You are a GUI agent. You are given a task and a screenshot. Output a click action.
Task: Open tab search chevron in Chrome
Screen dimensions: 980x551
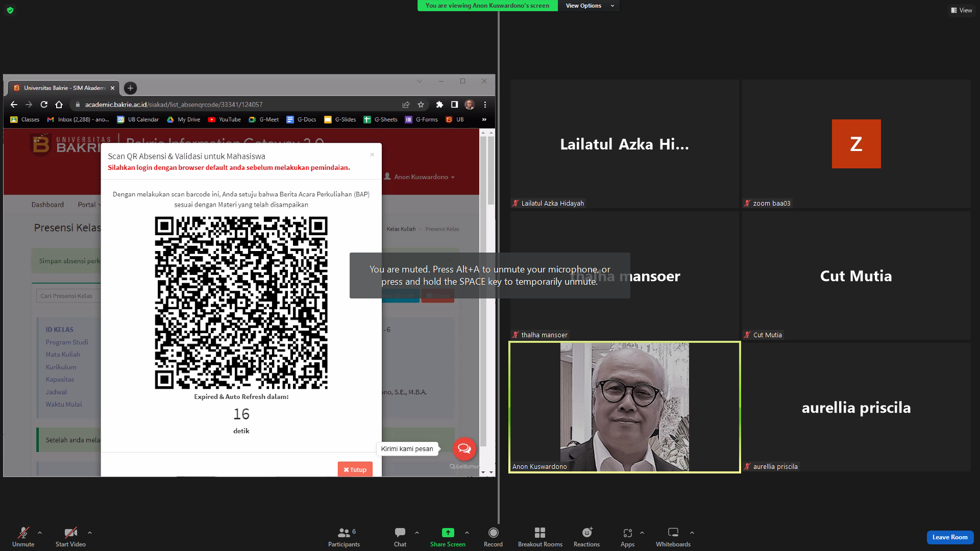[x=420, y=81]
